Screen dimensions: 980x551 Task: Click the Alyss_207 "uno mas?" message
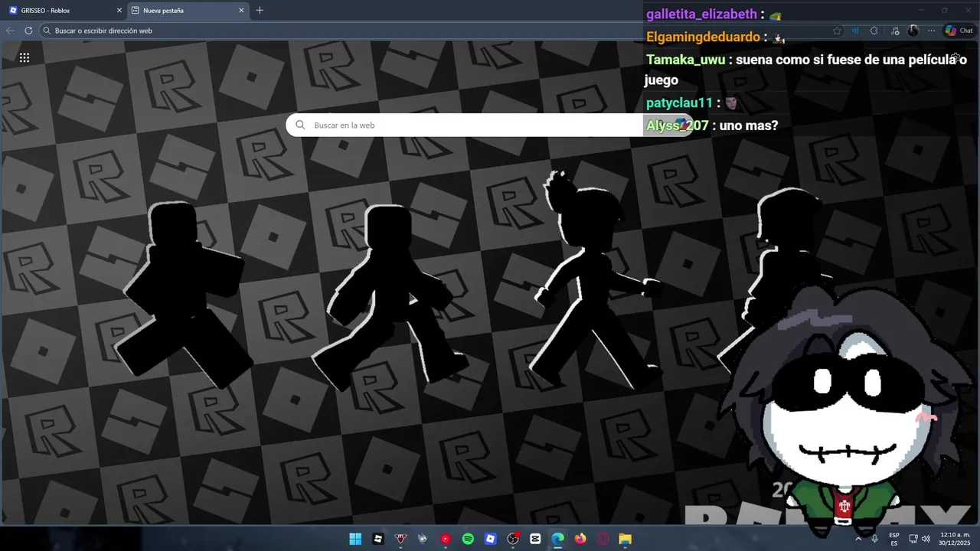712,125
